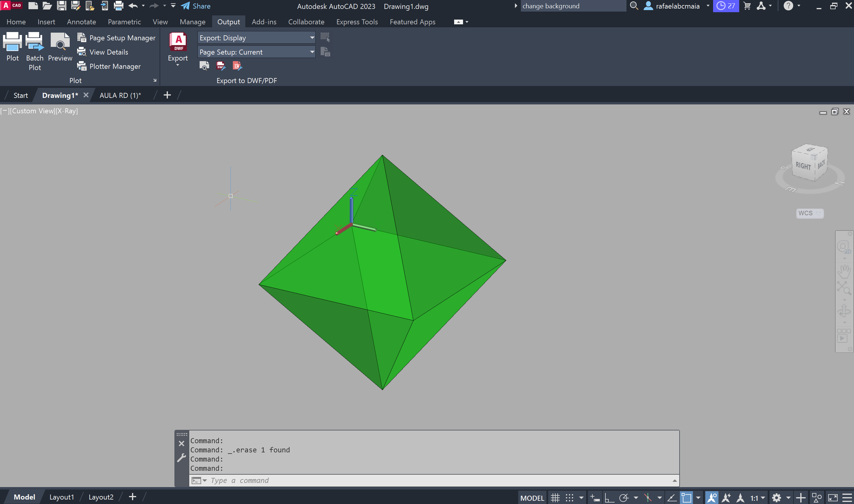The height and width of the screenshot is (504, 854).
Task: Click the Plot printer icon
Action: pos(12,42)
